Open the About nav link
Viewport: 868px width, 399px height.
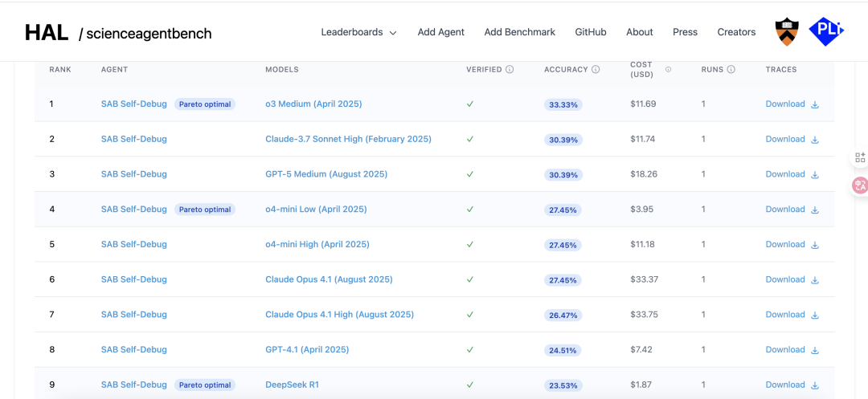[640, 32]
